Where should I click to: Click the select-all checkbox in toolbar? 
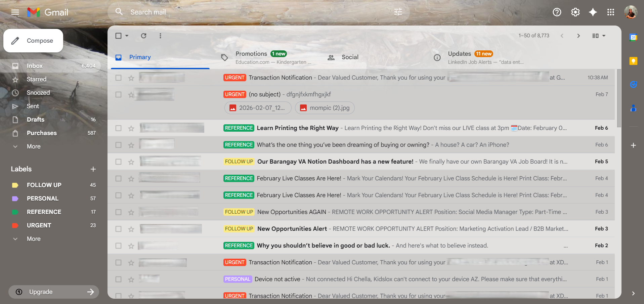tap(118, 36)
